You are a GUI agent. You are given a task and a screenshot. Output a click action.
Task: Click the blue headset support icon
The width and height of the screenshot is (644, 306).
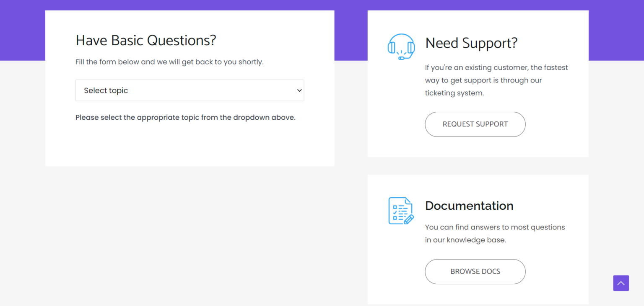pos(401,46)
